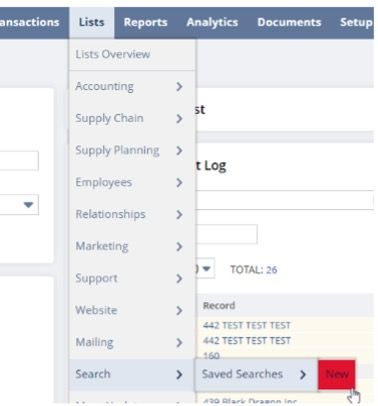Click the Website submenu chevron

pos(179,311)
